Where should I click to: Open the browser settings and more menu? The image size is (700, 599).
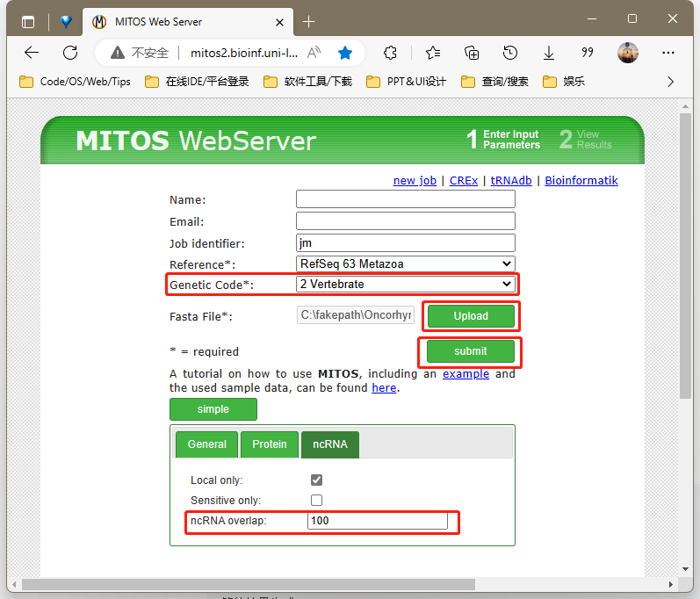(x=668, y=53)
